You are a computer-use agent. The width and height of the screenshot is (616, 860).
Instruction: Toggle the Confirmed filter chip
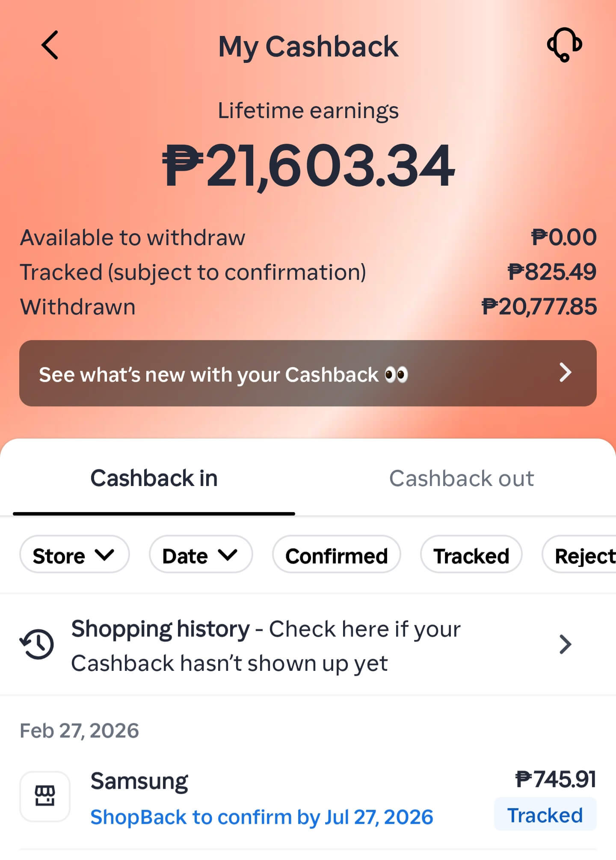click(336, 556)
